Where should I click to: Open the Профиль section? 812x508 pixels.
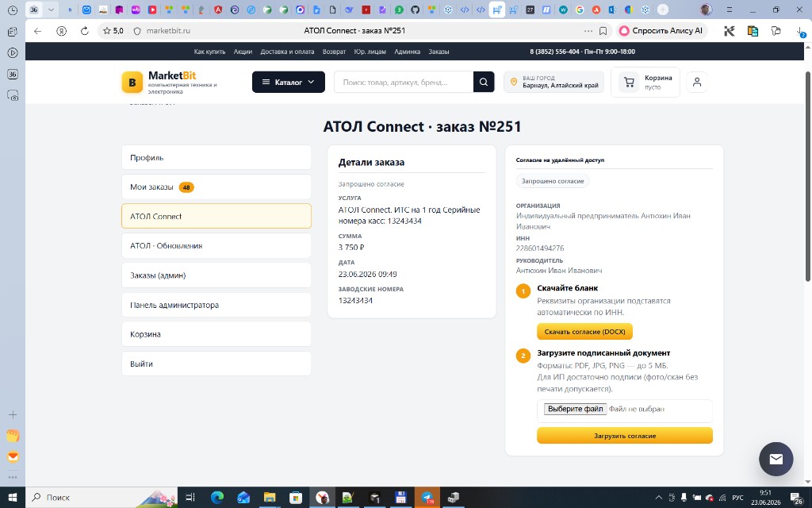pyautogui.click(x=216, y=158)
